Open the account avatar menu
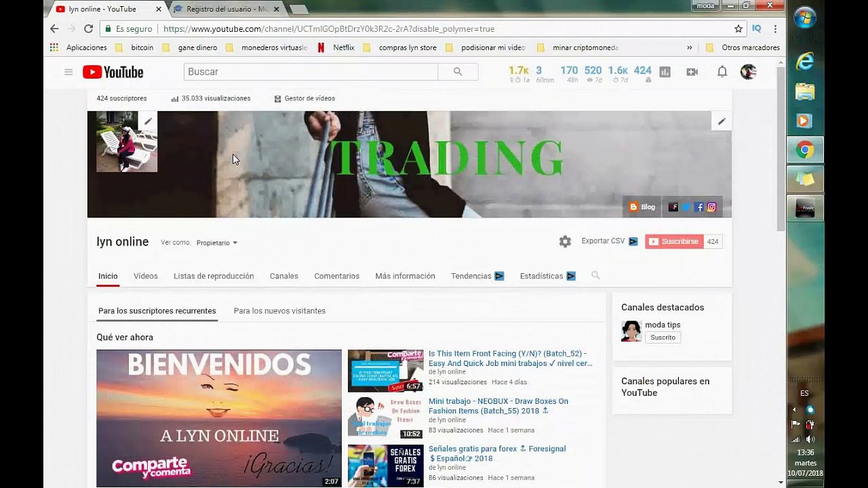The image size is (868, 488). pos(748,72)
